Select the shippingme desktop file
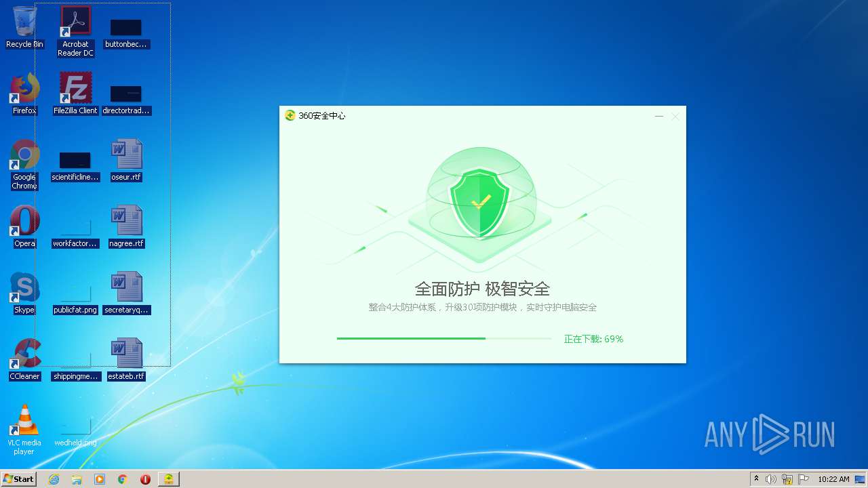The height and width of the screenshot is (488, 868). click(75, 366)
